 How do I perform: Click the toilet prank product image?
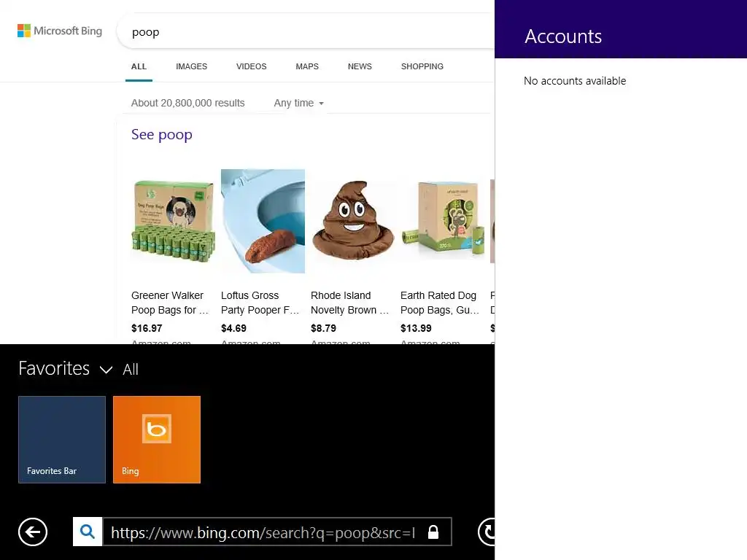click(263, 222)
